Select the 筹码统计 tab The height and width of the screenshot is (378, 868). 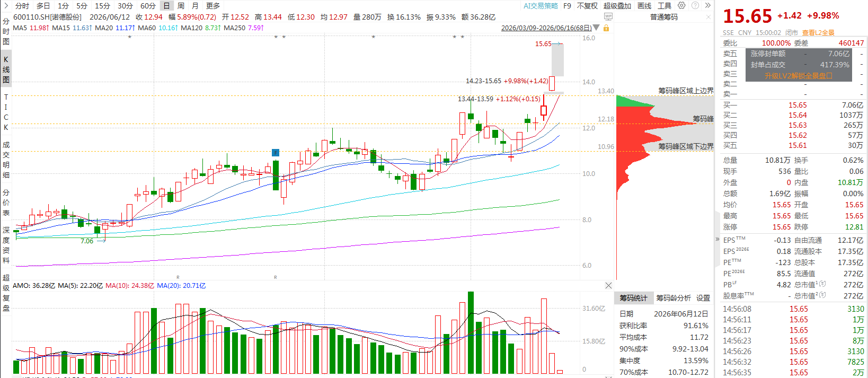pyautogui.click(x=633, y=298)
